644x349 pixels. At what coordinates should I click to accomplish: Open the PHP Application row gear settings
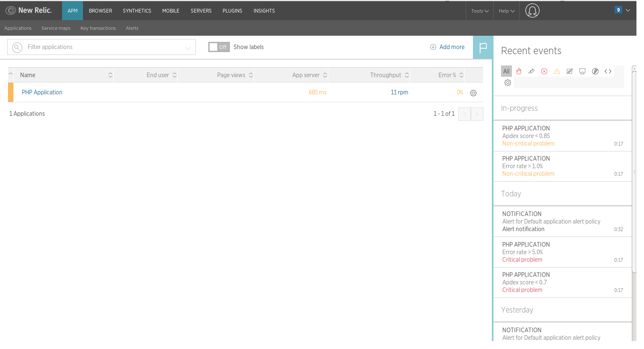[x=473, y=93]
